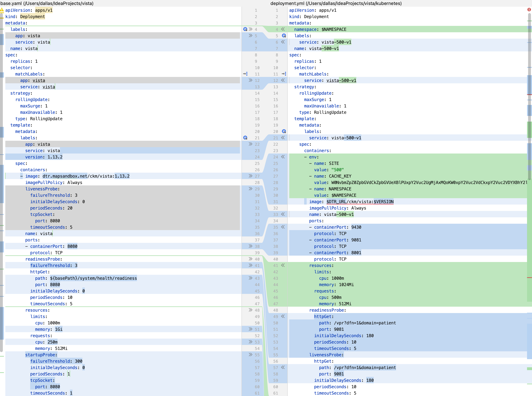
Task: Accept namespace line with left-pointing arrow
Action: click(283, 29)
